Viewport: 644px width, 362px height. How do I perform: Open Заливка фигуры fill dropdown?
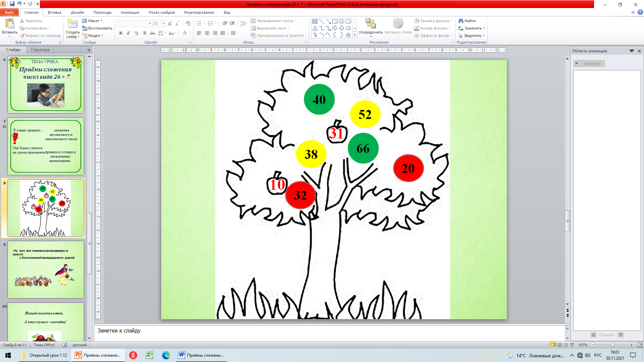451,21
